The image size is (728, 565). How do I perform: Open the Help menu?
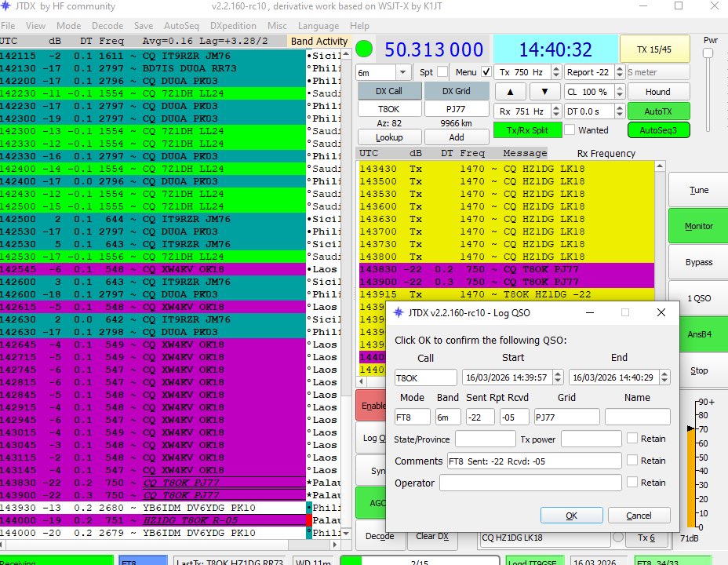(359, 26)
